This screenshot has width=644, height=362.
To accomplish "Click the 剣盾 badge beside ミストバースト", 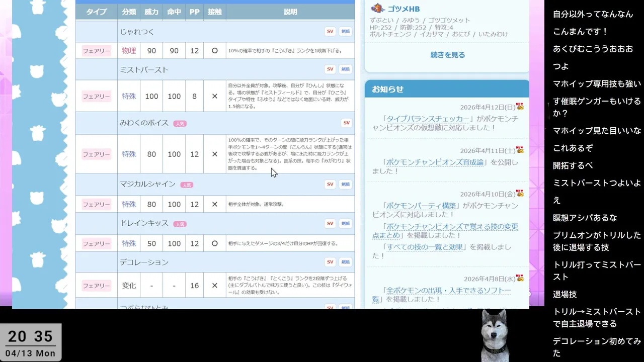I will pyautogui.click(x=345, y=69).
